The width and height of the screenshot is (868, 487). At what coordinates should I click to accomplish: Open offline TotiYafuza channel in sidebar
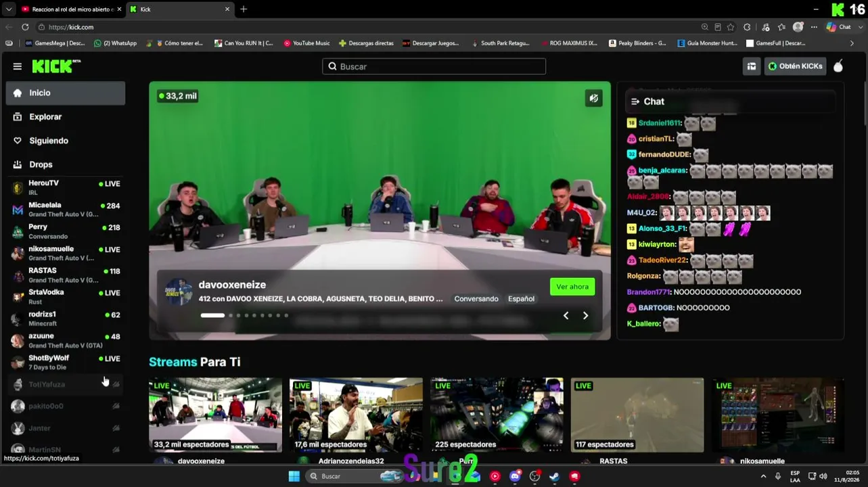pyautogui.click(x=66, y=384)
